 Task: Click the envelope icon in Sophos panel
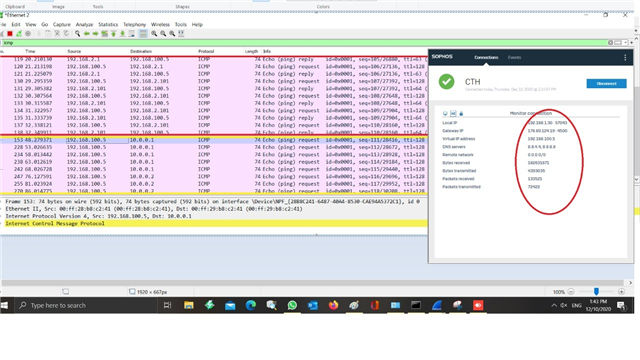click(x=453, y=113)
